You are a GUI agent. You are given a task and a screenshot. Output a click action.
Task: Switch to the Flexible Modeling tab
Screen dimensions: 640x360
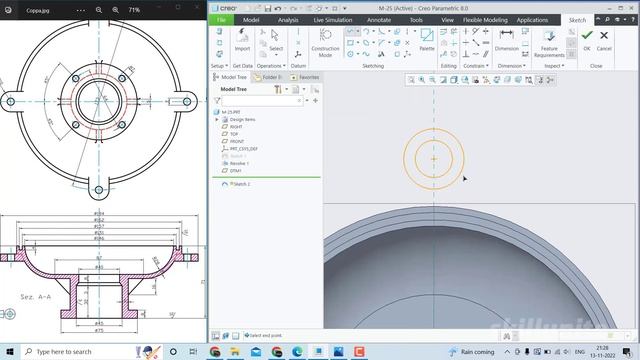[485, 20]
